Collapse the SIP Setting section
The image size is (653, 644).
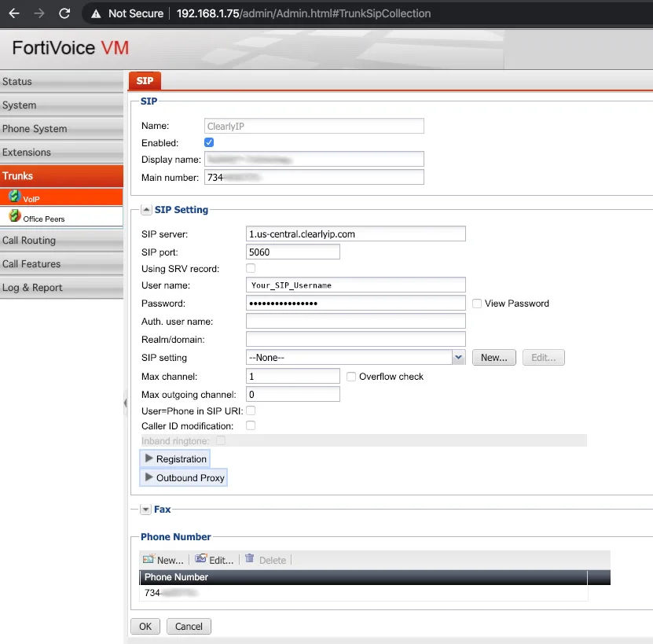point(146,210)
